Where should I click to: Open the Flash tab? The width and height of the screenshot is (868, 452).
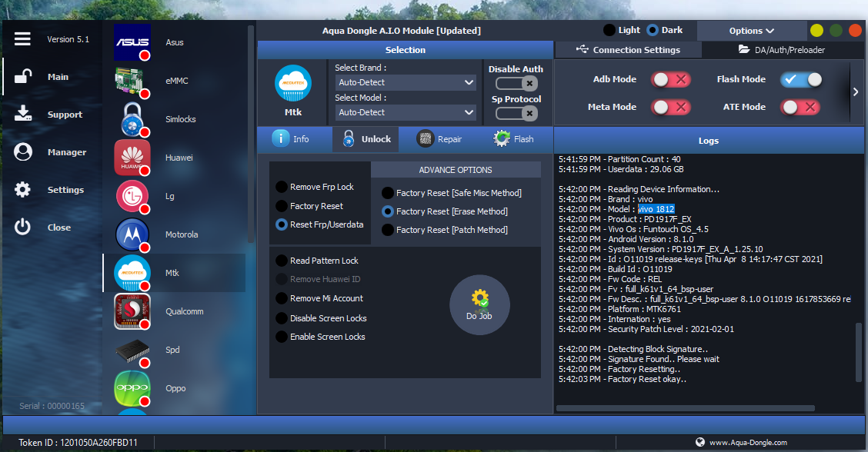pos(514,139)
